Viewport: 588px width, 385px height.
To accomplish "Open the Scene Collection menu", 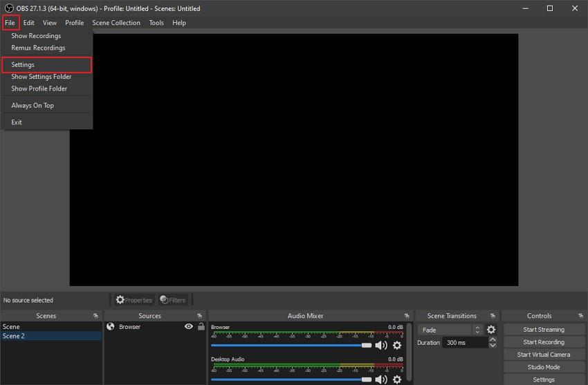I will (x=116, y=23).
